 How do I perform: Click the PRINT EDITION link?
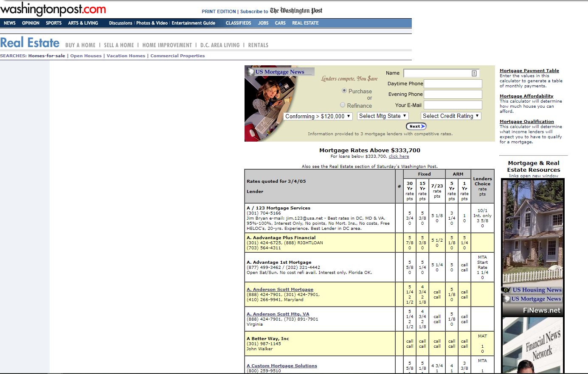pyautogui.click(x=219, y=11)
